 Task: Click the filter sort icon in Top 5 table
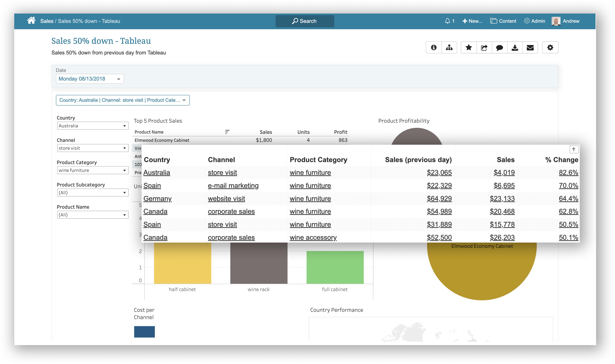tap(227, 132)
